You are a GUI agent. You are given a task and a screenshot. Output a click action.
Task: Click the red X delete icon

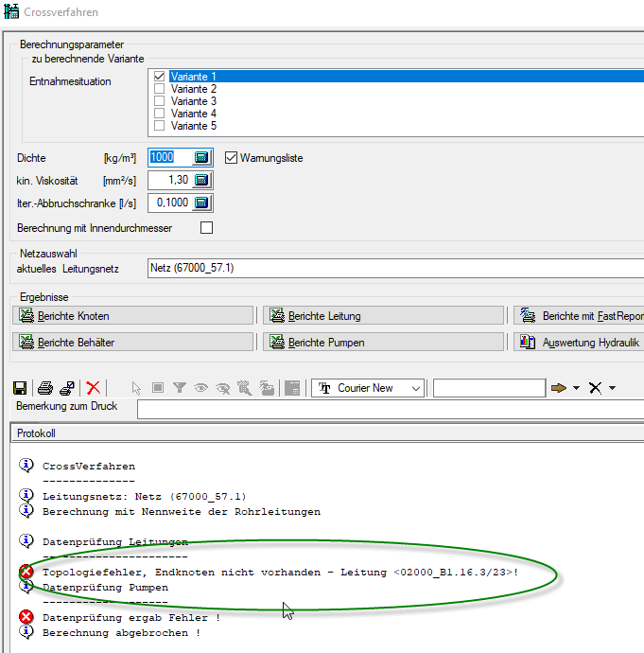click(x=93, y=388)
